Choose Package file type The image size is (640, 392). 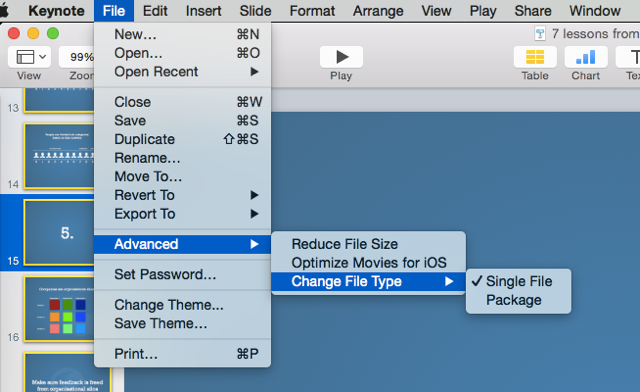[x=518, y=300]
